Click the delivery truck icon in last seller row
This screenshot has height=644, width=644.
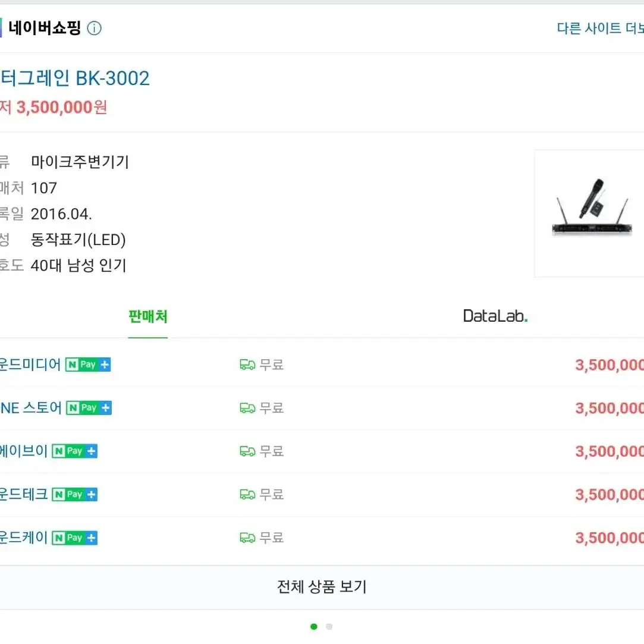[x=247, y=538]
